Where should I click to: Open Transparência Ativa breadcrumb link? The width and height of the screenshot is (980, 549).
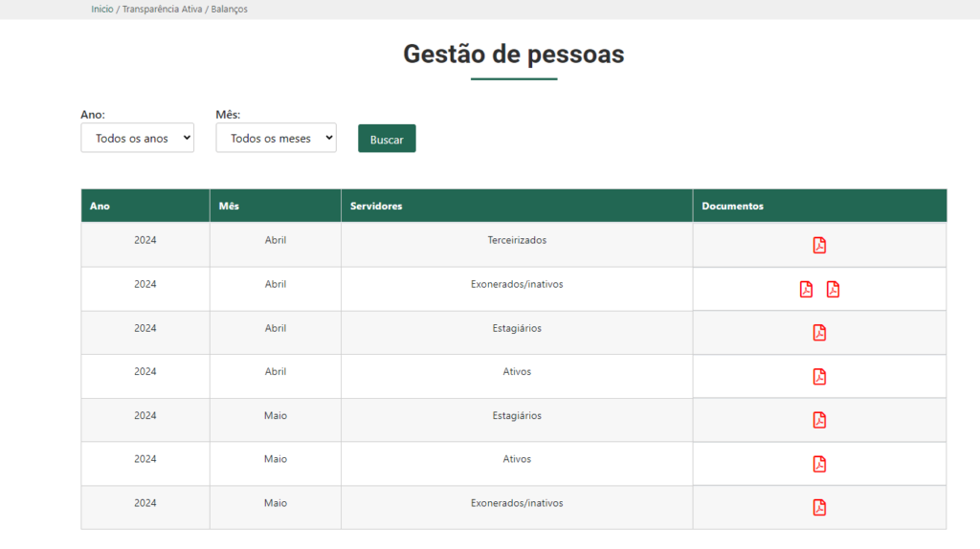[162, 9]
